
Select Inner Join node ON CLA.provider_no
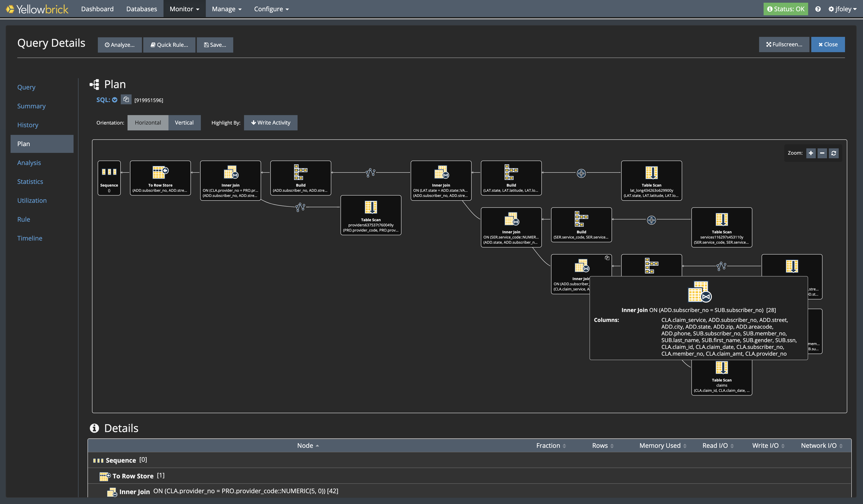[x=231, y=181]
